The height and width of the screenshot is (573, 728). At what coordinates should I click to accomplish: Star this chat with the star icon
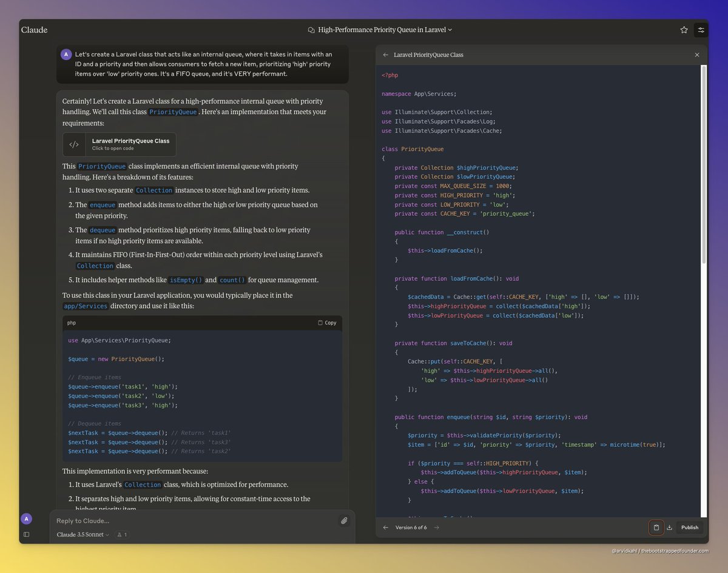[x=684, y=30]
